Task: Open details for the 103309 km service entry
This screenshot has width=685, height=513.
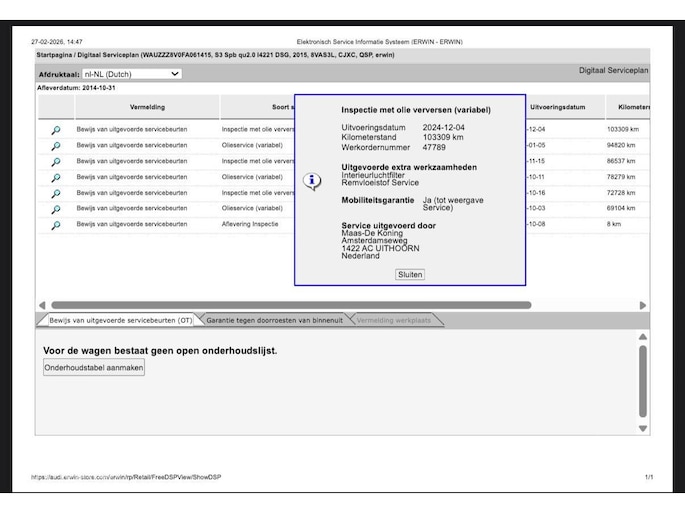Action: tap(56, 130)
